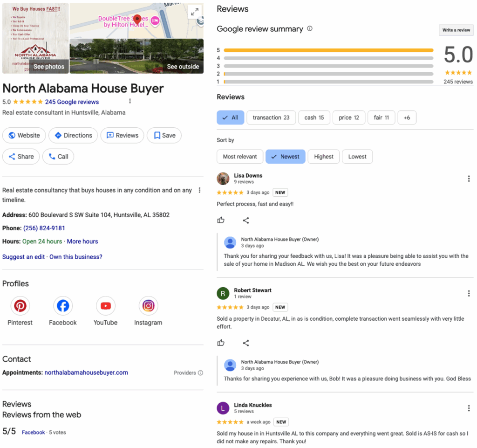
Task: Click Robert Stewart's avatar
Action: pyautogui.click(x=223, y=293)
